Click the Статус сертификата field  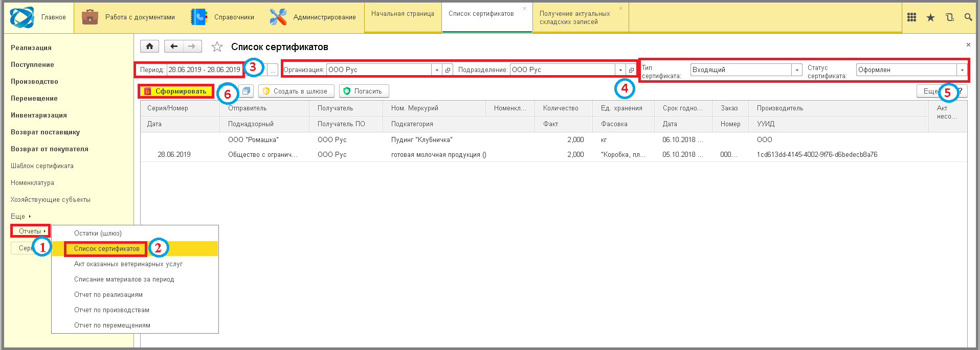click(907, 70)
